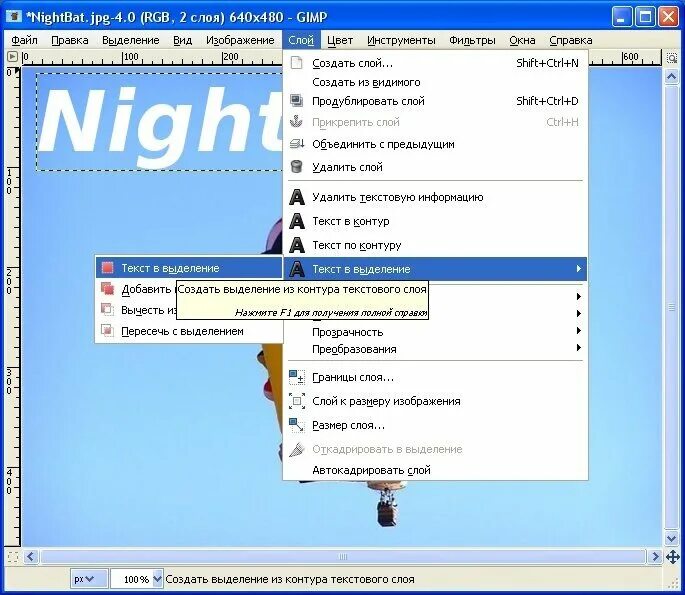Click horizontal scrollbar right arrow
Image resolution: width=685 pixels, height=595 pixels.
point(655,557)
